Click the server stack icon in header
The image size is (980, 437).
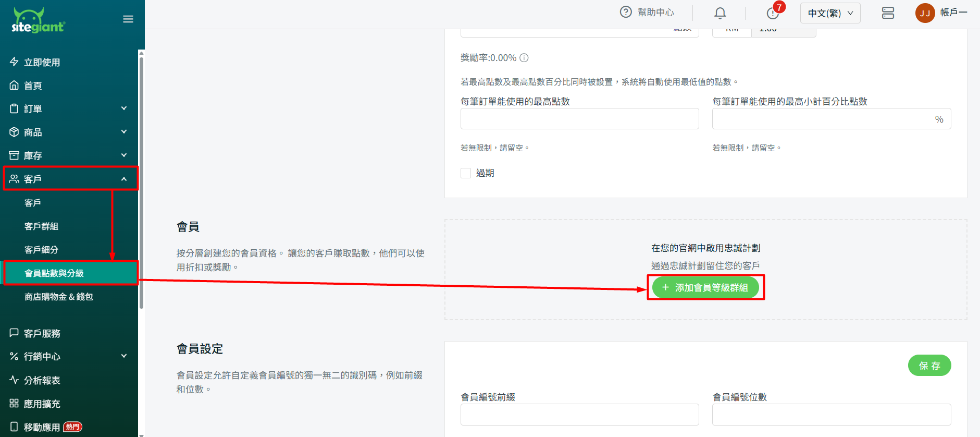888,13
